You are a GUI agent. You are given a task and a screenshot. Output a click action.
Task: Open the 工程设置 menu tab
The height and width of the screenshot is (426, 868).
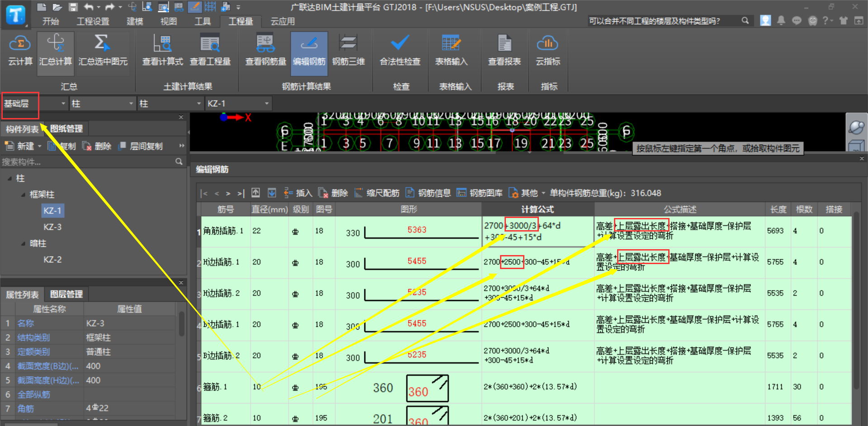[x=93, y=21]
